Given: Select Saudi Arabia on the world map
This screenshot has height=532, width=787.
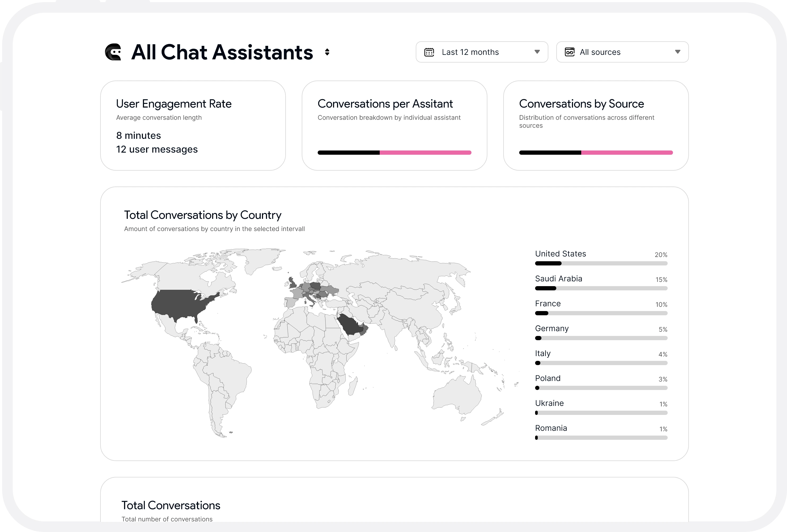Looking at the screenshot, I should click(x=351, y=324).
